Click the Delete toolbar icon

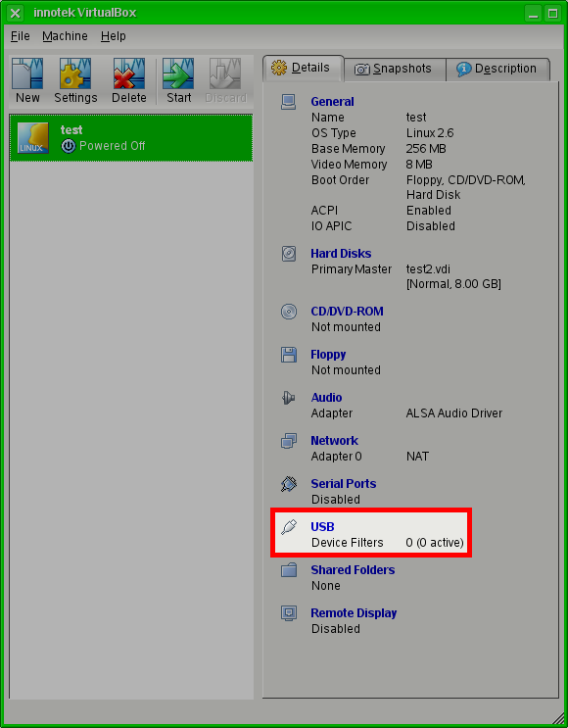pyautogui.click(x=129, y=73)
